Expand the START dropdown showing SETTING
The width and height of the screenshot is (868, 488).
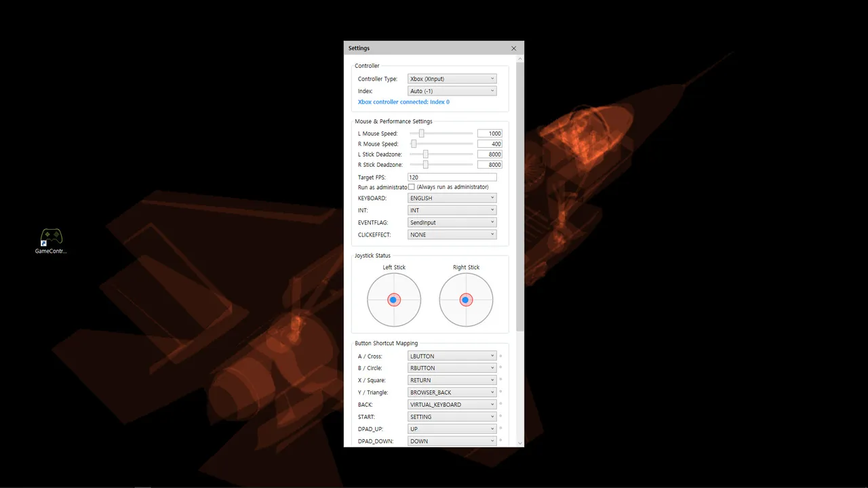tap(452, 417)
